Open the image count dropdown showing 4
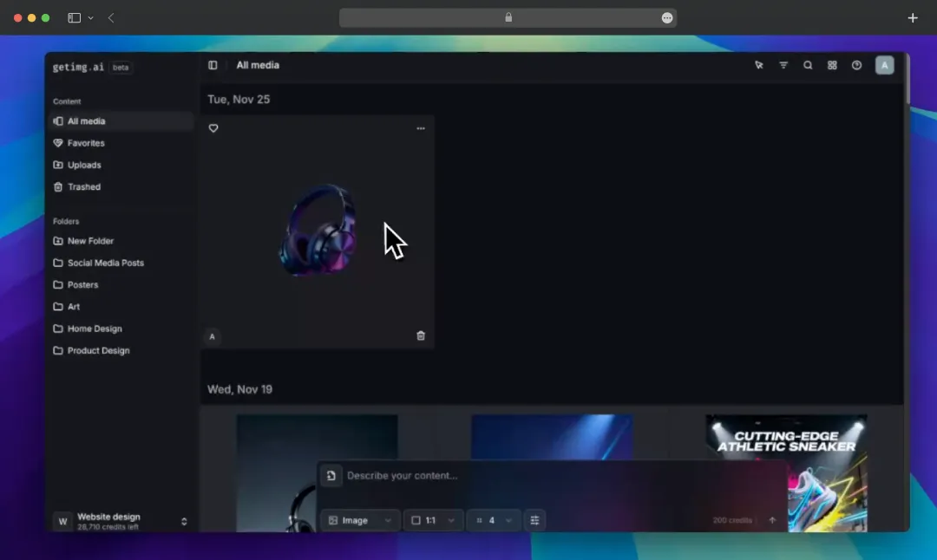The height and width of the screenshot is (560, 937). click(494, 520)
